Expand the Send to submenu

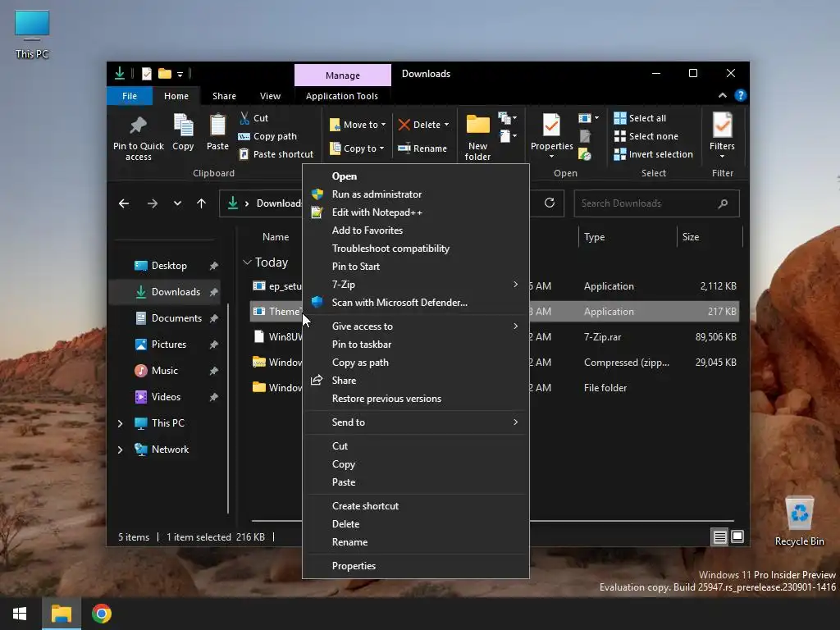pyautogui.click(x=416, y=422)
